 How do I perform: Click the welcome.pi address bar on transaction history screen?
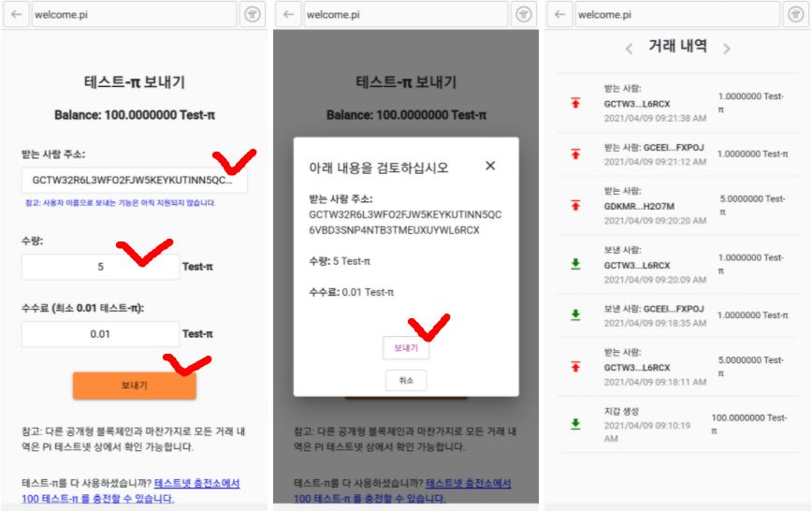pos(677,15)
